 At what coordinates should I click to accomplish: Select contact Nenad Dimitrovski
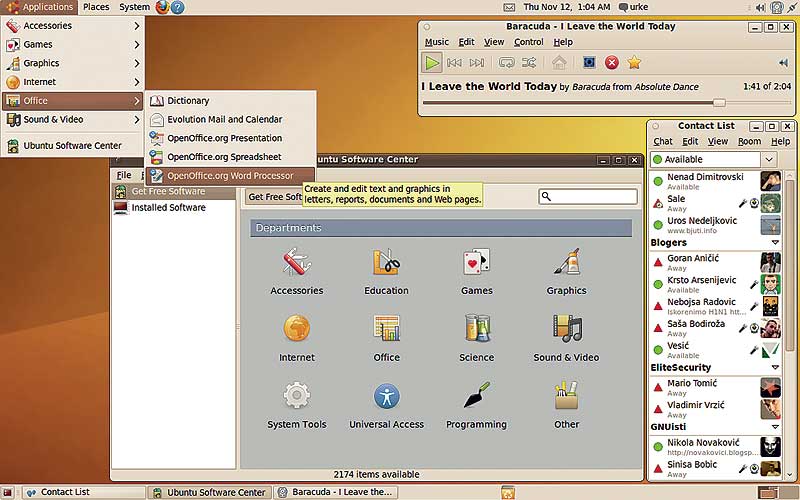pos(715,181)
